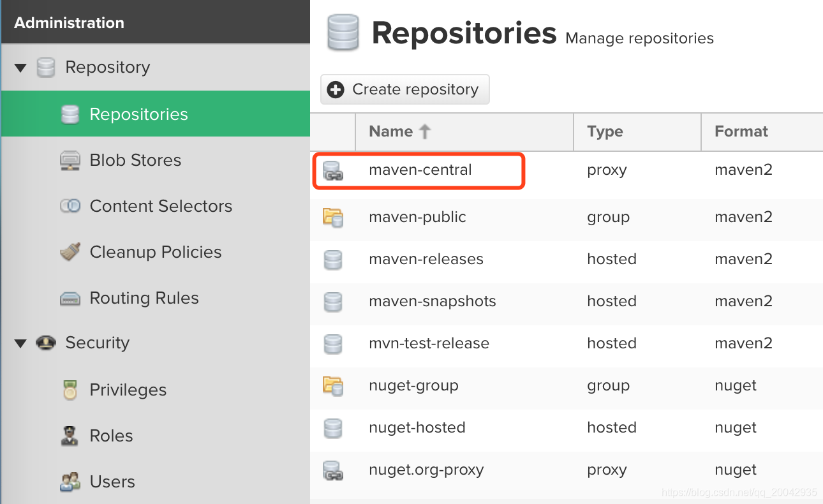Click 'maven2' format of mvn-test-release
823x504 pixels.
(x=744, y=343)
